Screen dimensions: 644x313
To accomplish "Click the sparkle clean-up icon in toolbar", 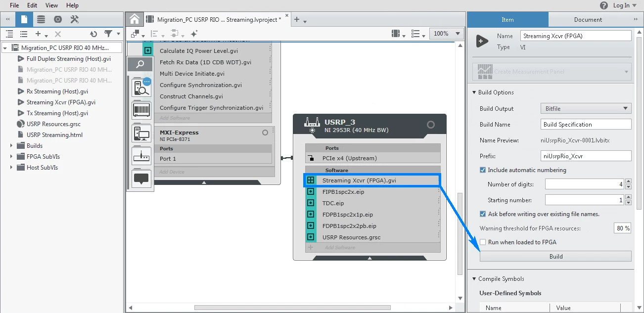I will [194, 34].
